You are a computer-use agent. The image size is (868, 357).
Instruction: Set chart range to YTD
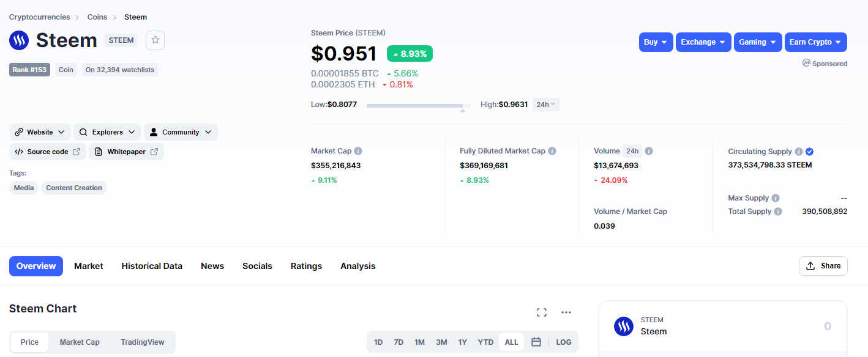(x=485, y=342)
